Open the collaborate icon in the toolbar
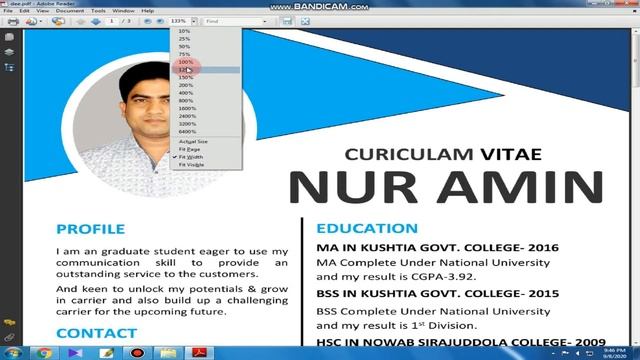This screenshot has height=360, width=640. click(58, 21)
